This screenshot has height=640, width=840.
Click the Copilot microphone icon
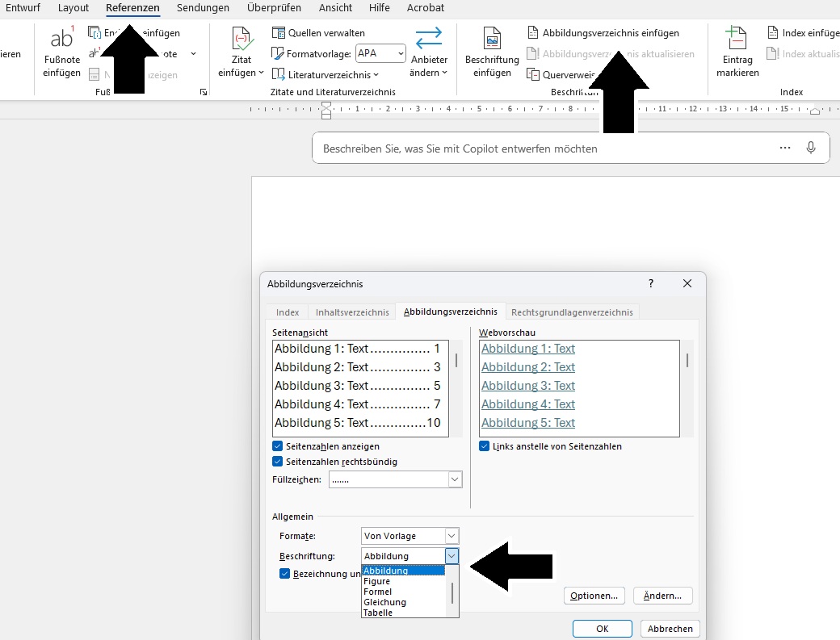tap(811, 148)
